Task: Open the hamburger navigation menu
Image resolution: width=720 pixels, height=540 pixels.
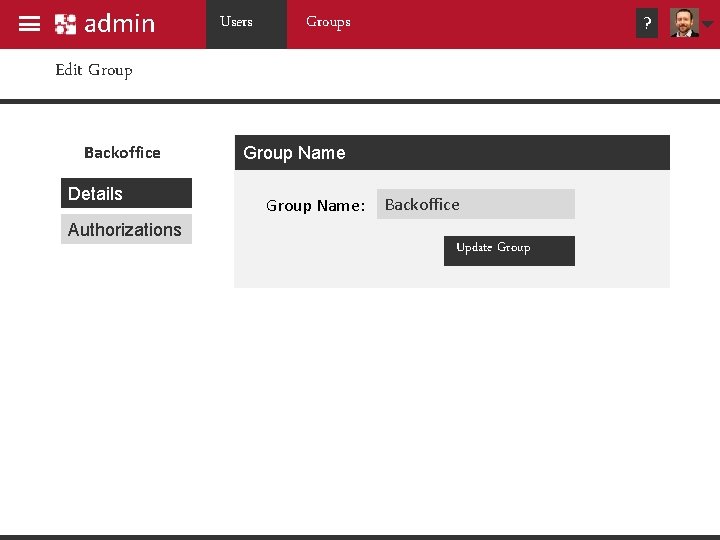Action: tap(29, 24)
